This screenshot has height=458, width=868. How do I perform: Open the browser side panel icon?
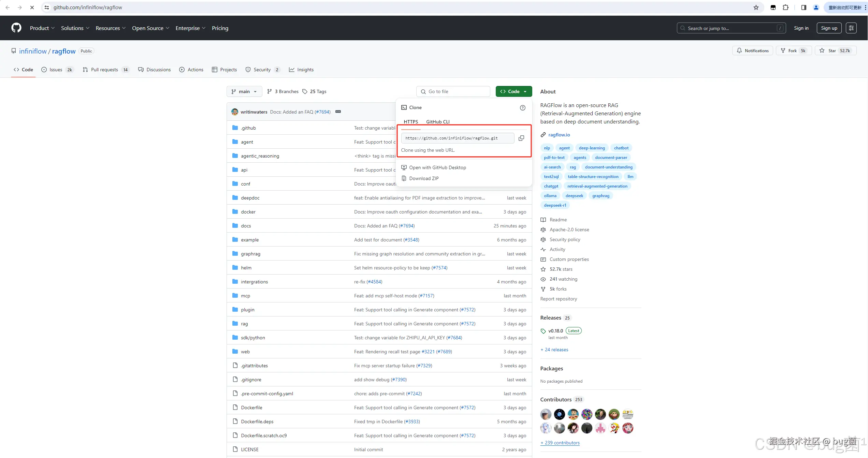click(x=804, y=8)
